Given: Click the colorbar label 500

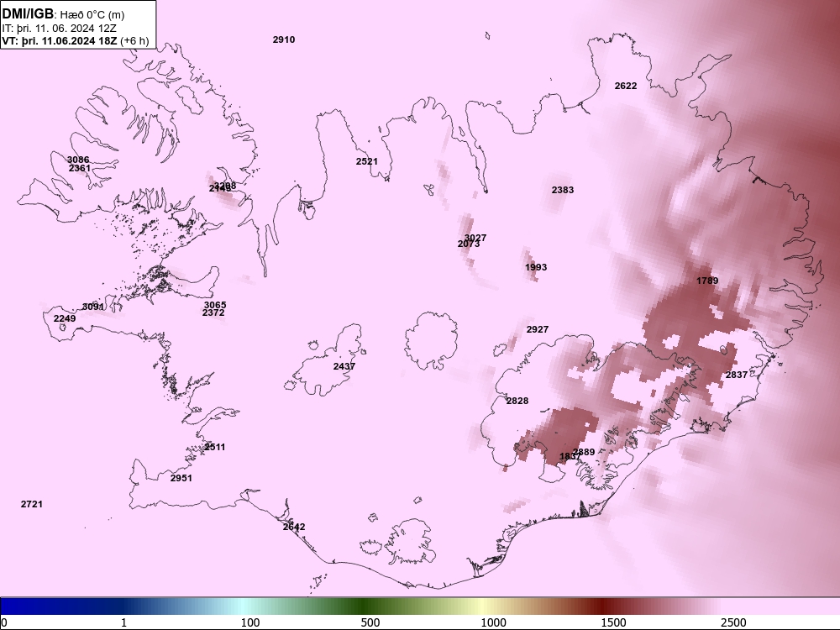Looking at the screenshot, I should (370, 623).
